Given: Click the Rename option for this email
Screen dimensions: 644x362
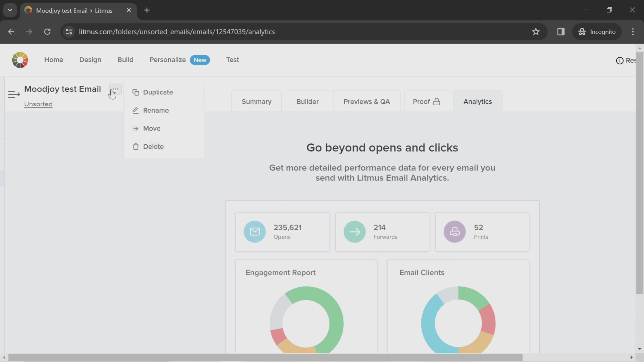Looking at the screenshot, I should point(156,110).
